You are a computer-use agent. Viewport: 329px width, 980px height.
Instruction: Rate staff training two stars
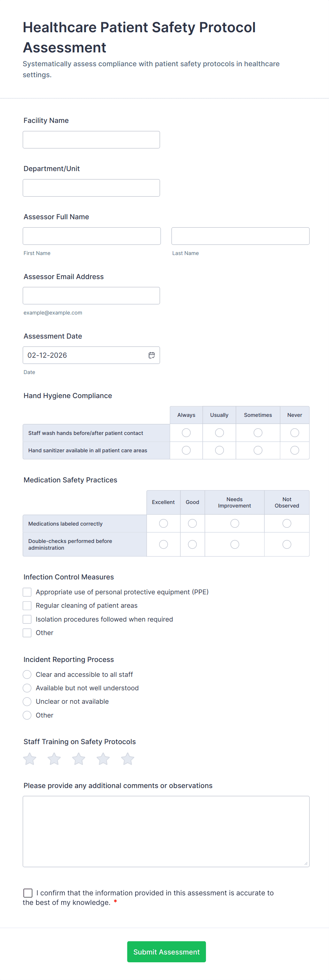[54, 759]
